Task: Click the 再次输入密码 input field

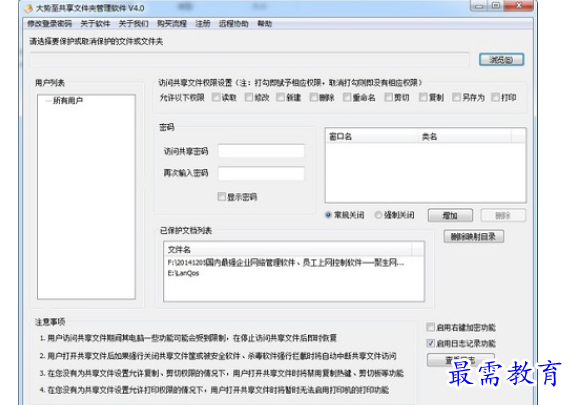Action: [x=261, y=173]
